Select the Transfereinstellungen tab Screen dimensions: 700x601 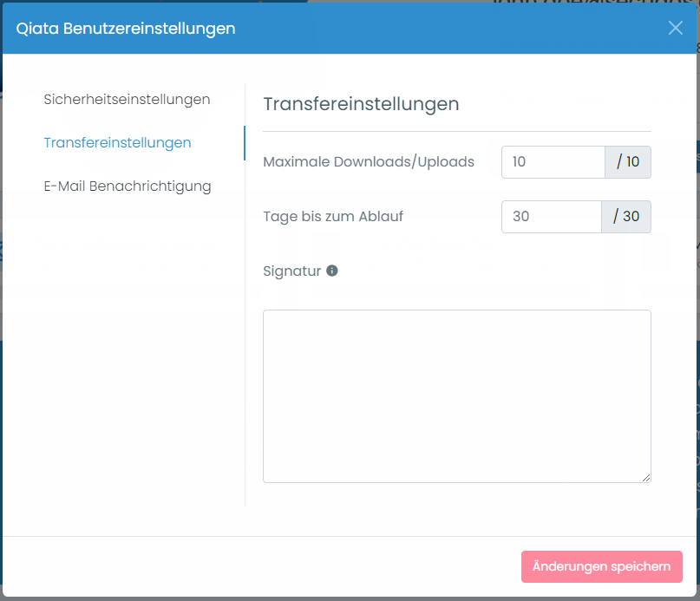tap(117, 142)
